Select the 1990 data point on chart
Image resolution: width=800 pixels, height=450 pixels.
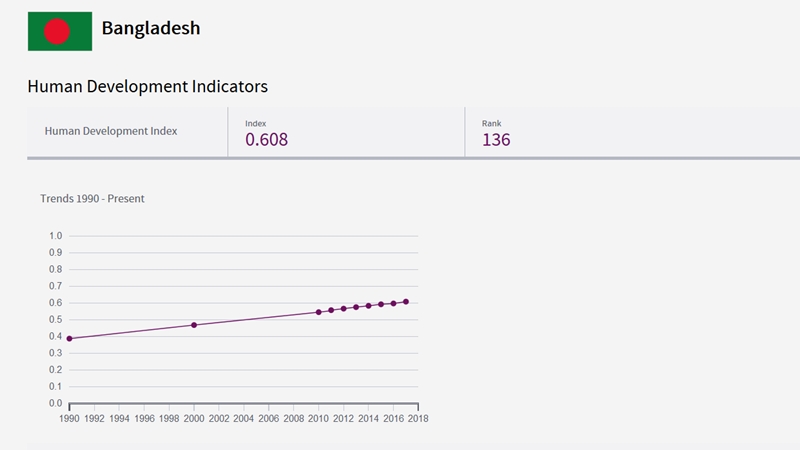(x=69, y=339)
